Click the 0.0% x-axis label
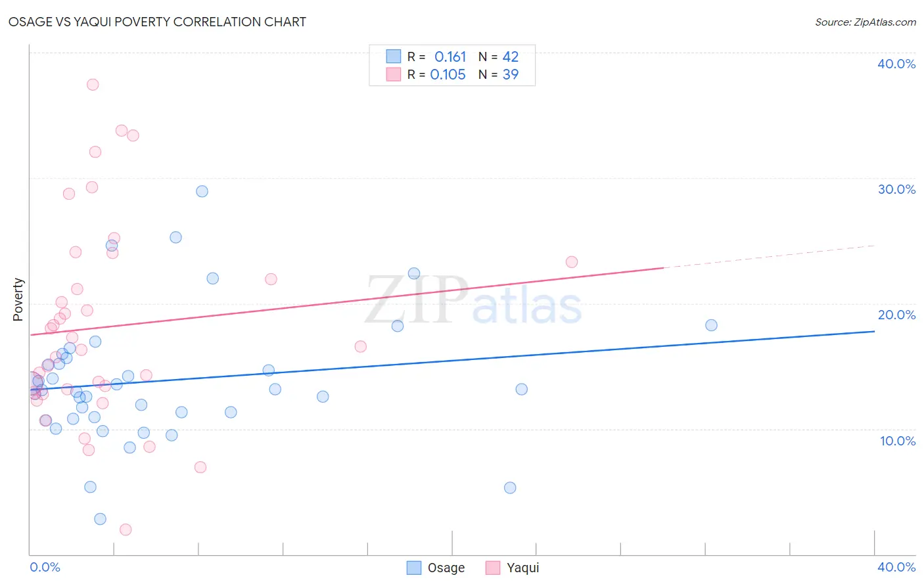The height and width of the screenshot is (586, 924). pyautogui.click(x=45, y=567)
